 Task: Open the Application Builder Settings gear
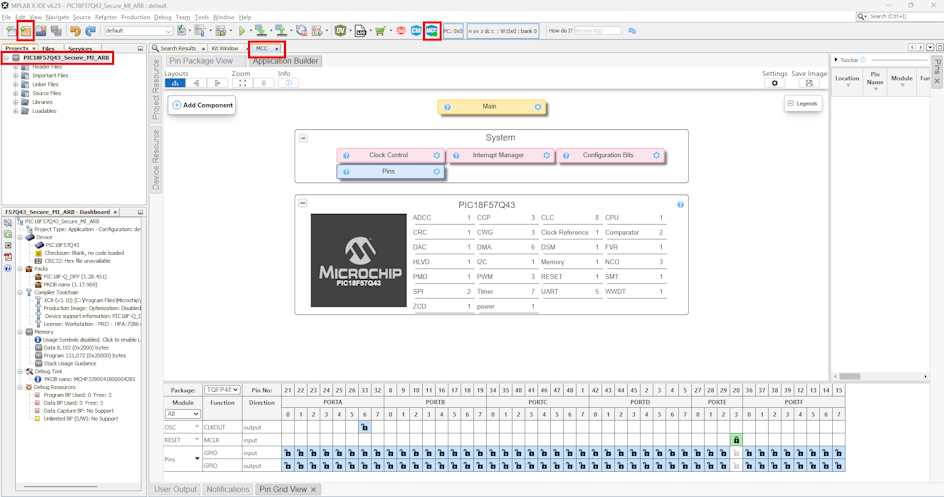(774, 83)
